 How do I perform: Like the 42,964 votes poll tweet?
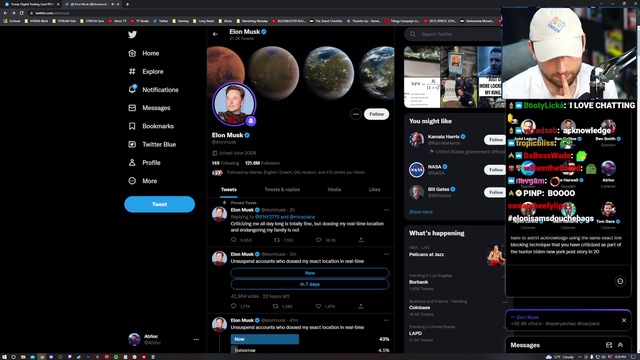[318, 306]
